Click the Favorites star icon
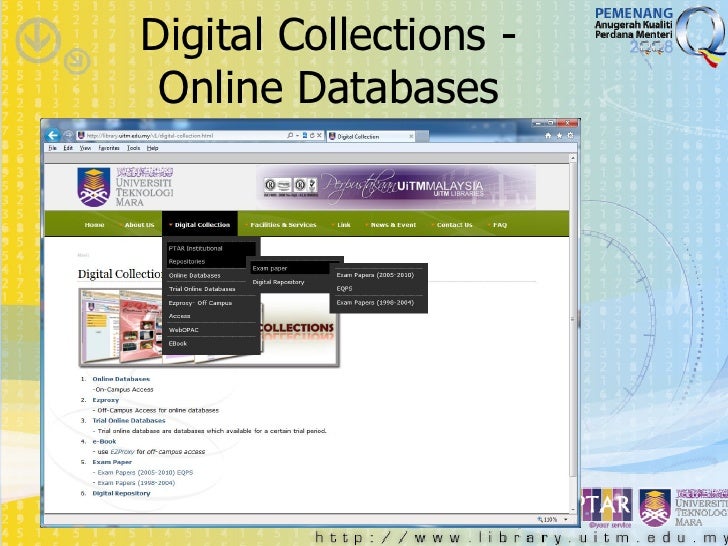 (x=559, y=136)
